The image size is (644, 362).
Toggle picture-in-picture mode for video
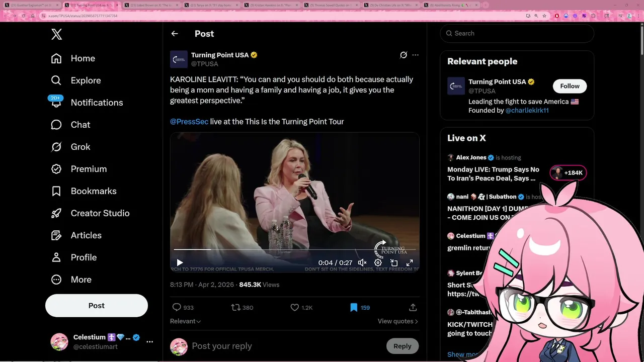[394, 262]
